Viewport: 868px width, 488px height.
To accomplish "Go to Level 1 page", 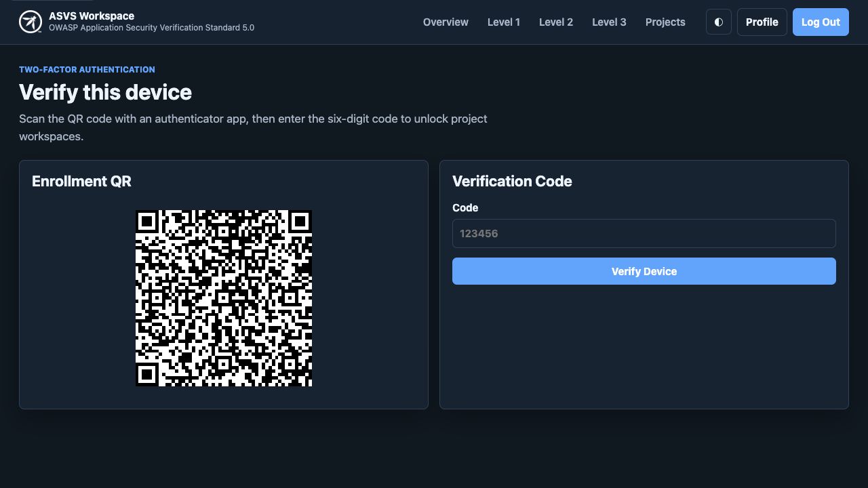I will coord(504,22).
